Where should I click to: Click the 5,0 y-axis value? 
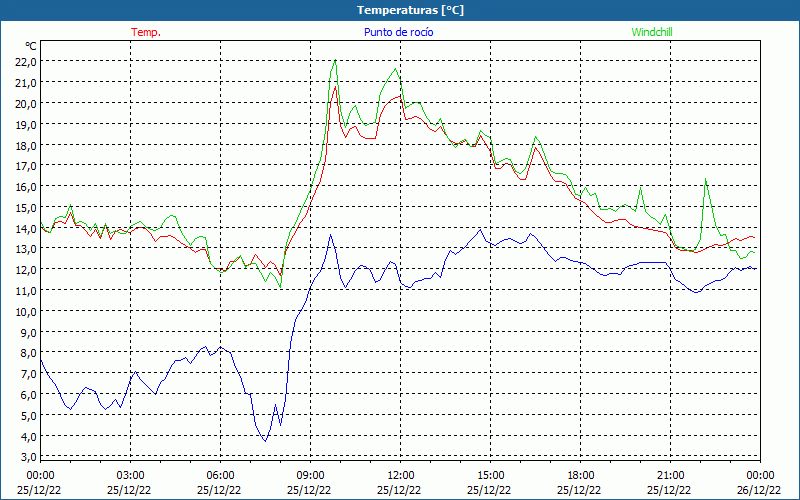point(28,415)
